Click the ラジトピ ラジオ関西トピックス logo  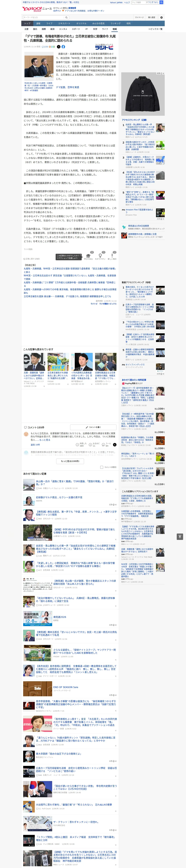click(x=104, y=47)
